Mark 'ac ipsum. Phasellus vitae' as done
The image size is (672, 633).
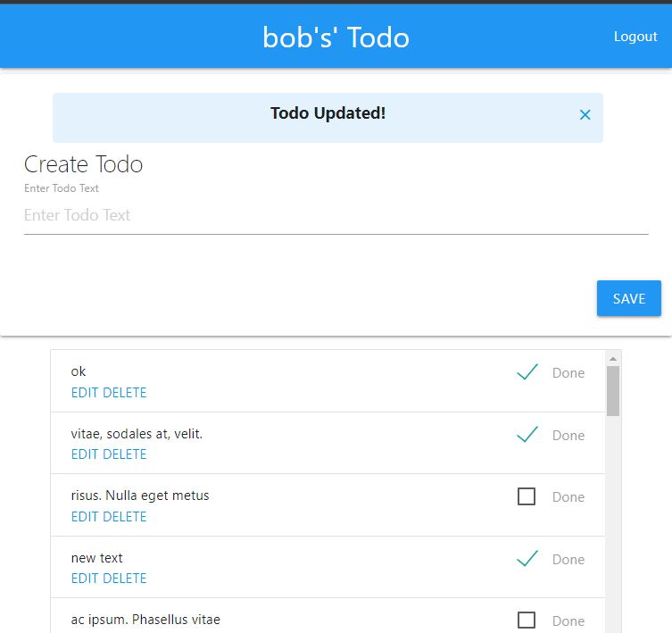pos(527,620)
